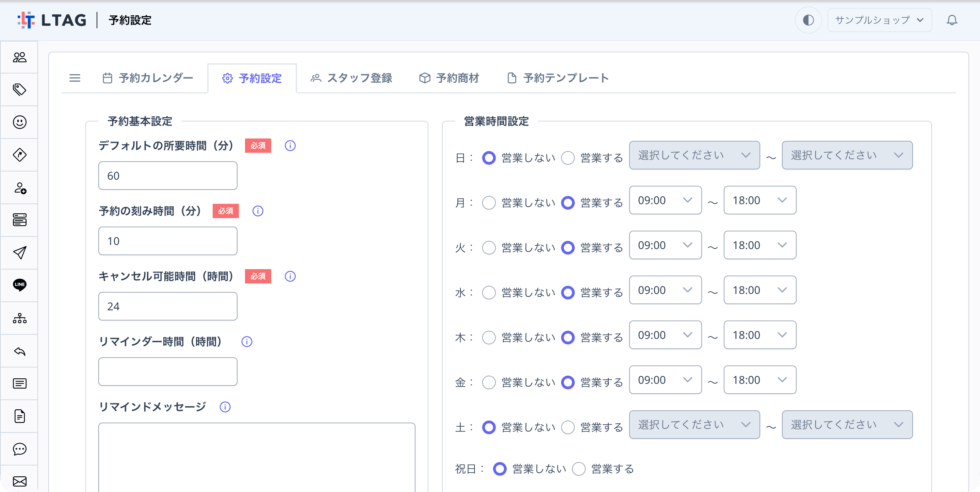980x492 pixels.
Task: Click the org chart sidebar icon
Action: [19, 318]
